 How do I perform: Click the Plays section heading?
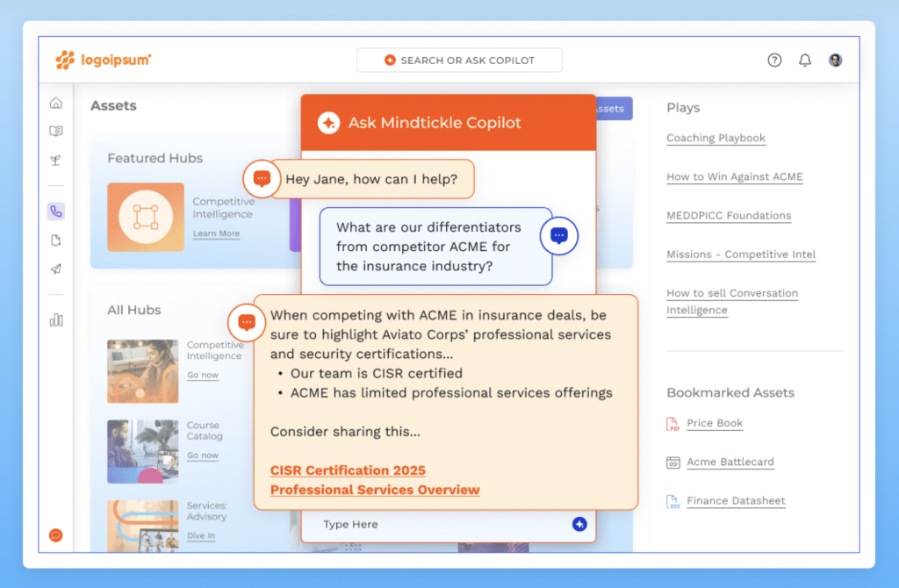point(683,108)
